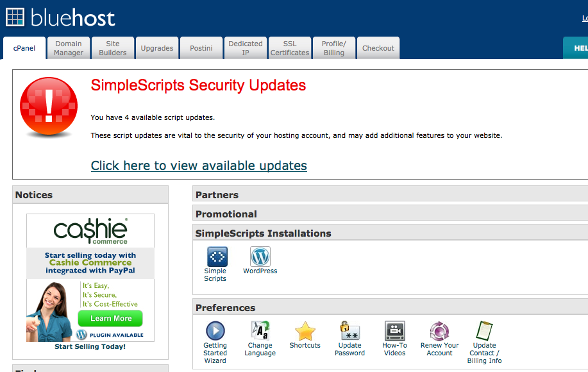Open Update Contact / Billing Info icon

click(x=485, y=330)
